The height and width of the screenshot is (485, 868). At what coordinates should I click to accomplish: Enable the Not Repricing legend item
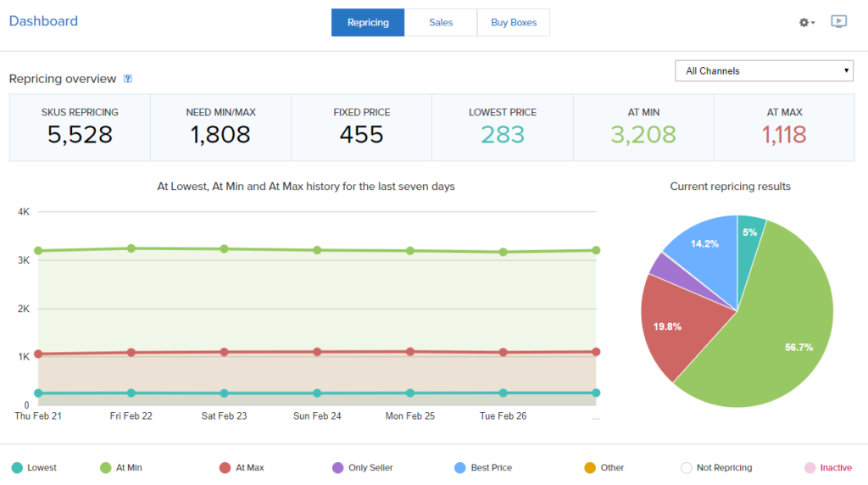pyautogui.click(x=716, y=467)
